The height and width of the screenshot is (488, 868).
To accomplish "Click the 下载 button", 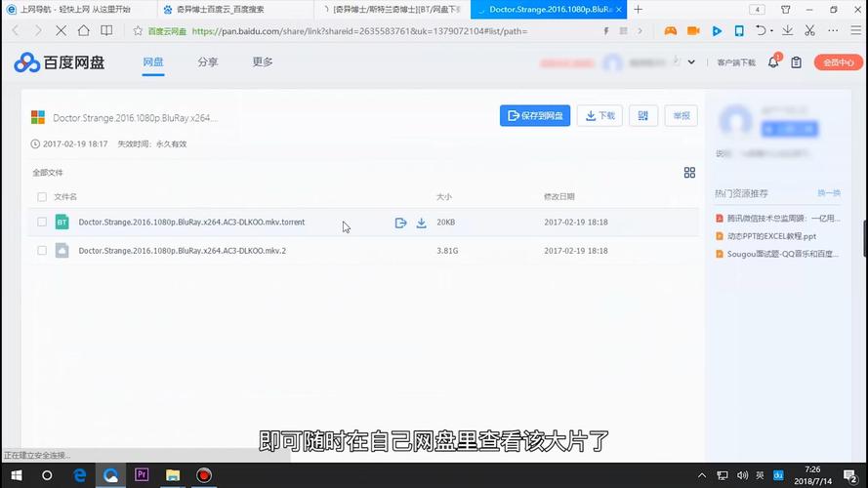I will 600,115.
